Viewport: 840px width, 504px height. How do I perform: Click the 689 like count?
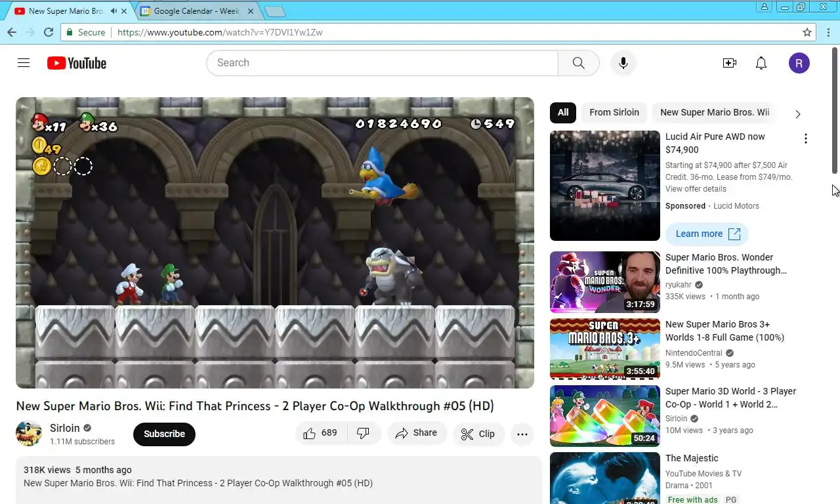[x=329, y=433]
